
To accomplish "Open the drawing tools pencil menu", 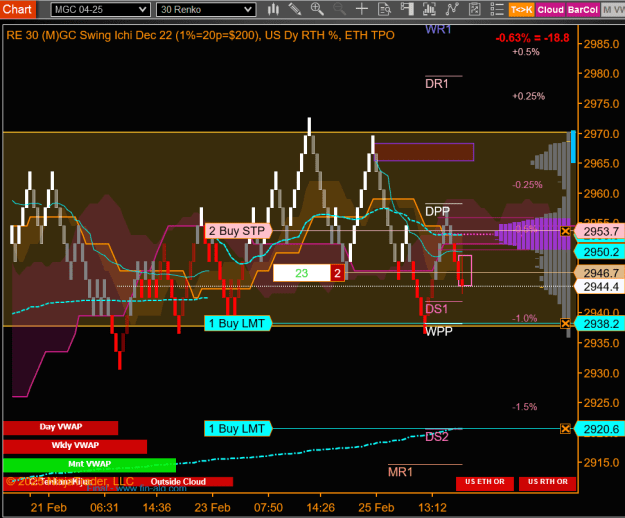I will pyautogui.click(x=295, y=9).
